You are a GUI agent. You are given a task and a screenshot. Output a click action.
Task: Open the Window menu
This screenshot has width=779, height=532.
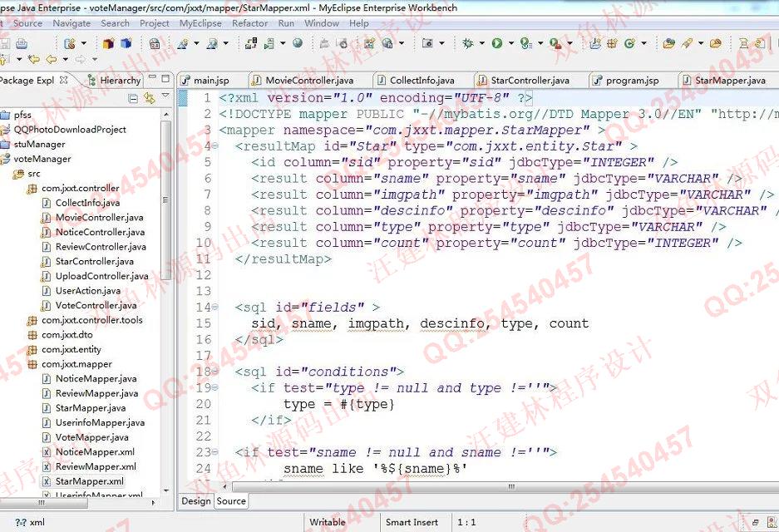click(322, 23)
